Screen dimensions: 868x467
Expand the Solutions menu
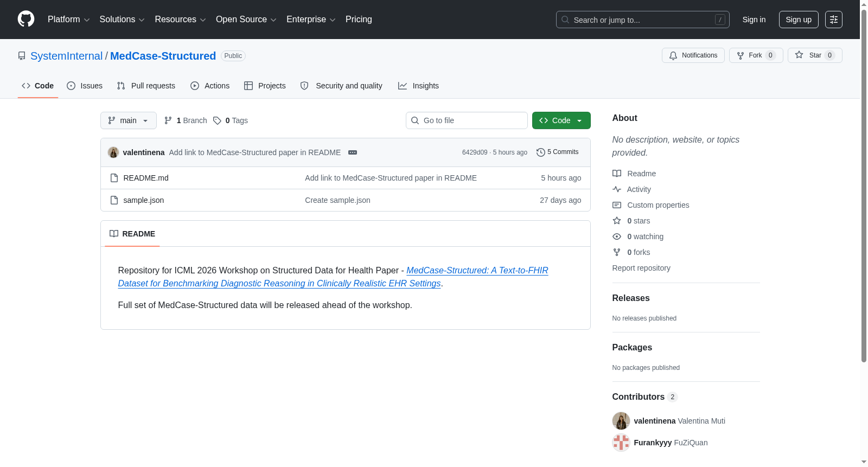click(122, 20)
